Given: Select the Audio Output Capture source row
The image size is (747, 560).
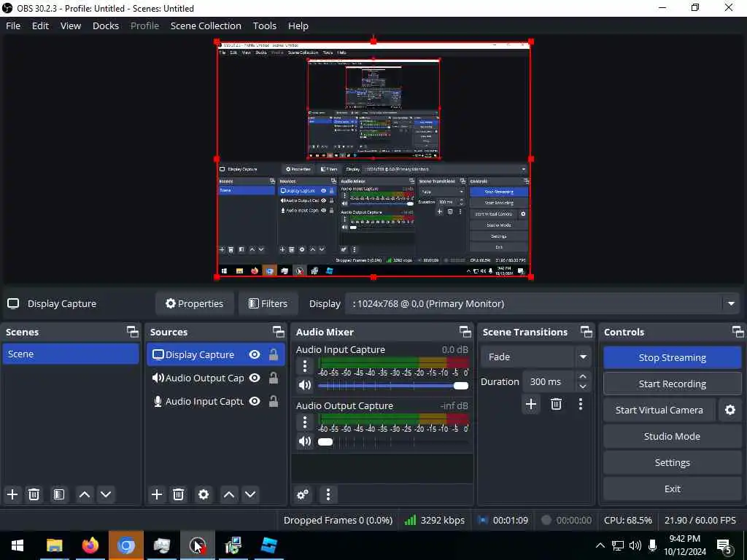Looking at the screenshot, I should pyautogui.click(x=216, y=378).
